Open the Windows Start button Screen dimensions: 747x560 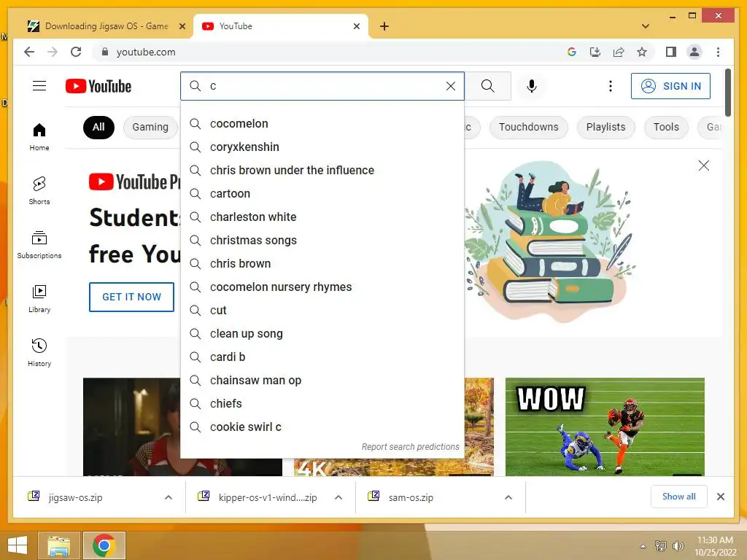click(18, 545)
